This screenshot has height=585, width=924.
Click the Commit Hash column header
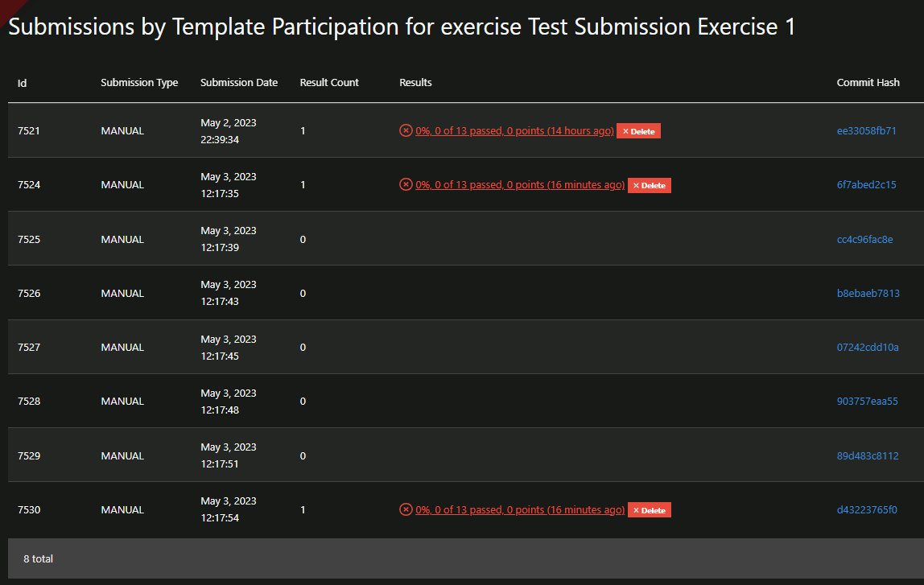tap(868, 82)
